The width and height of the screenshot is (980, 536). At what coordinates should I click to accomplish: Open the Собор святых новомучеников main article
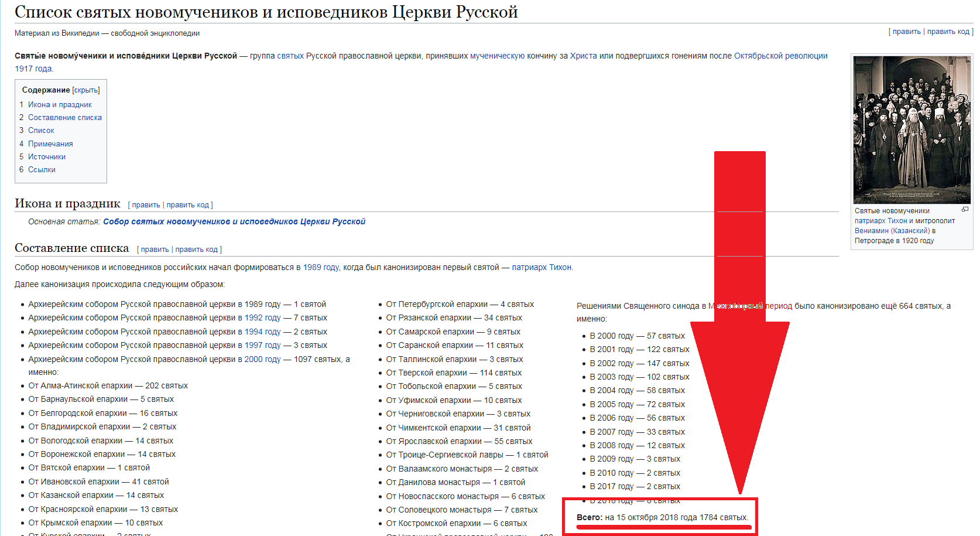click(x=234, y=222)
